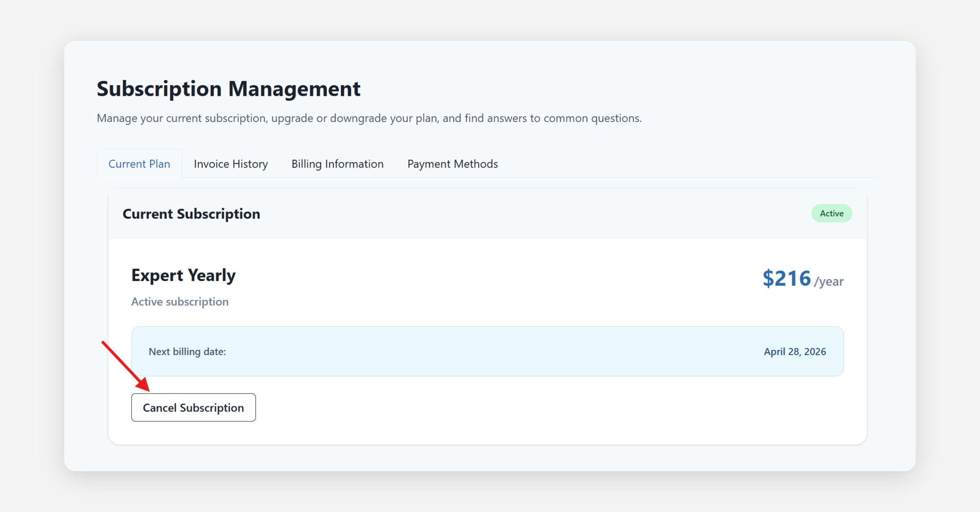Select the Payment Methods tab
The width and height of the screenshot is (980, 512).
pos(452,164)
